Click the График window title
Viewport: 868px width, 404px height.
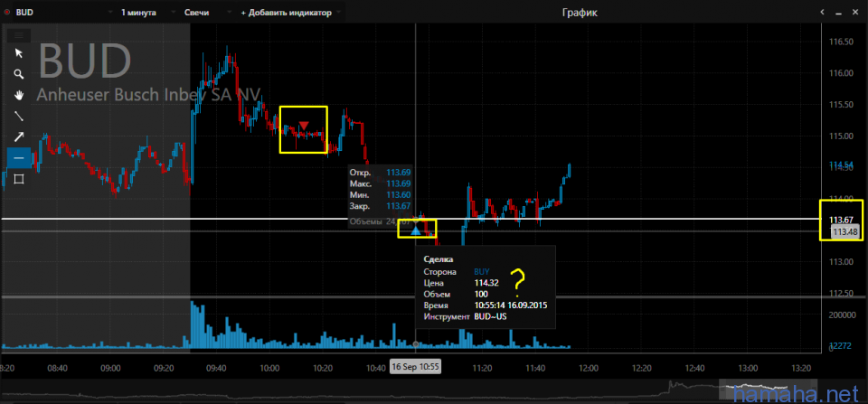580,12
